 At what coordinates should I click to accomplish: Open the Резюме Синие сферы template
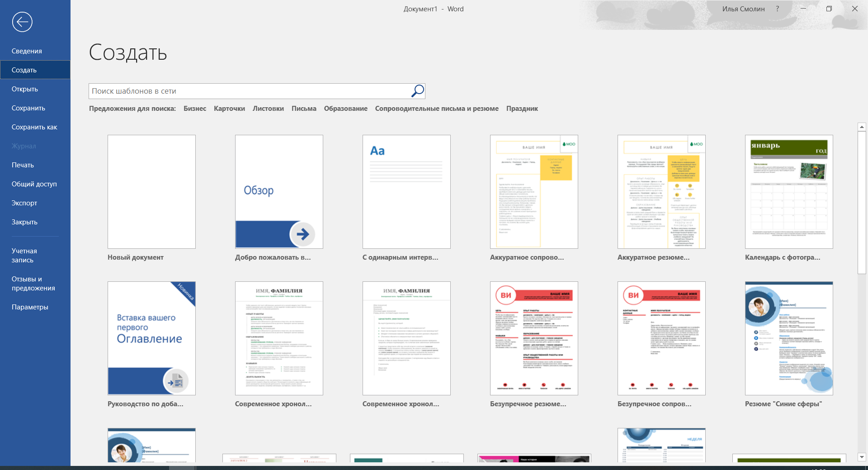(788, 338)
